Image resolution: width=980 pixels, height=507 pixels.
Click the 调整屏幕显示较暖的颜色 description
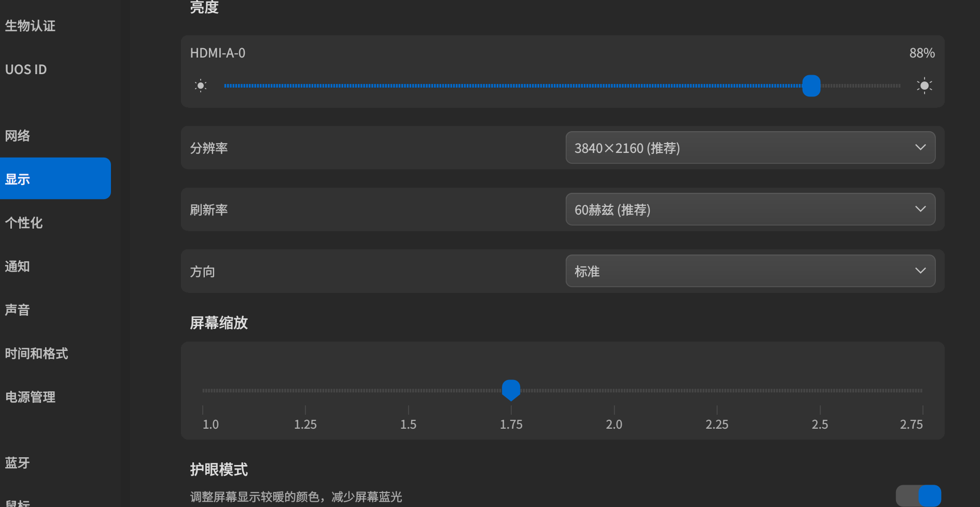click(296, 497)
